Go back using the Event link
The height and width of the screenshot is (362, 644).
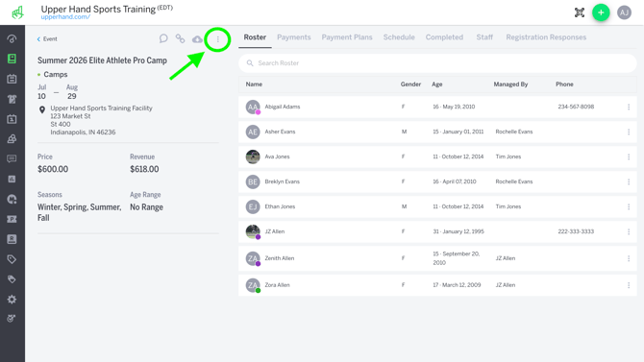pyautogui.click(x=47, y=39)
